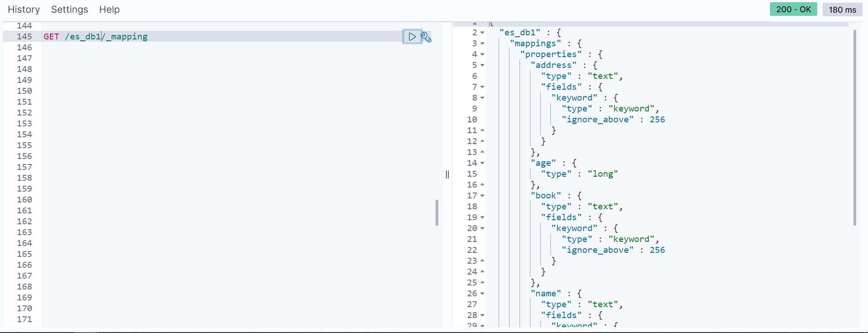Collapse the "mappings" block on line 3

tap(482, 43)
